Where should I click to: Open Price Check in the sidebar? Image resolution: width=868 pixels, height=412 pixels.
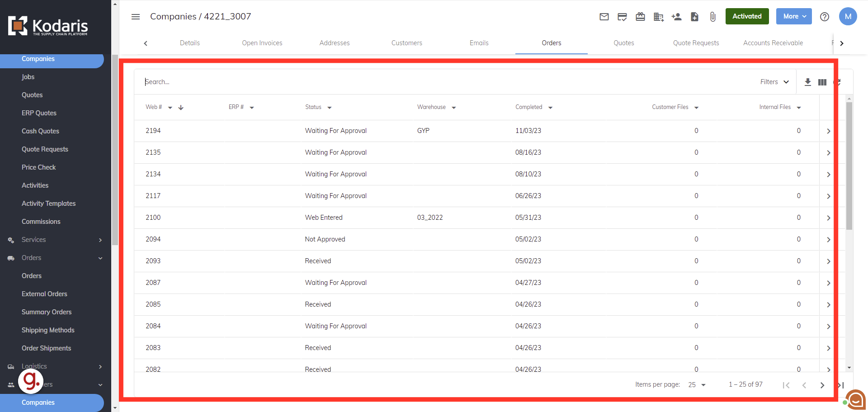pyautogui.click(x=38, y=167)
